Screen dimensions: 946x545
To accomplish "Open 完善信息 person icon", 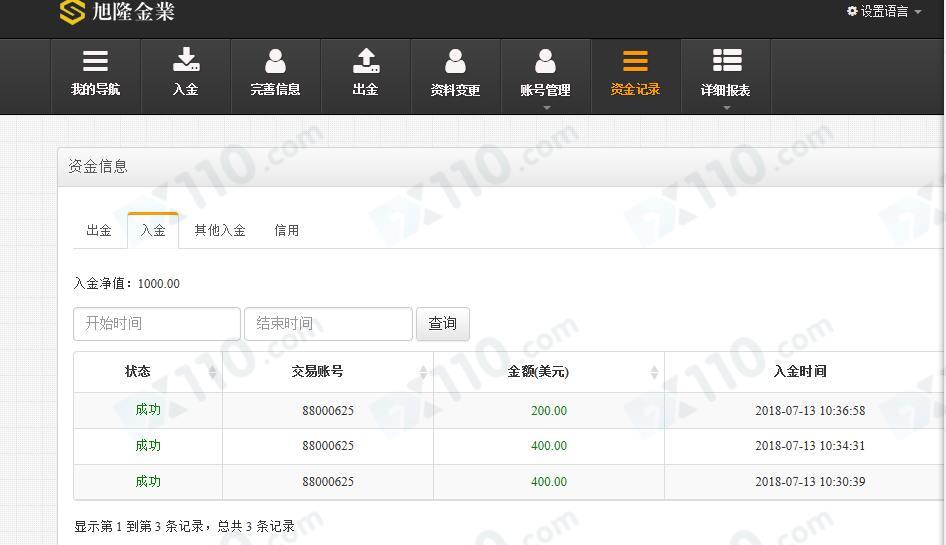I will (275, 61).
